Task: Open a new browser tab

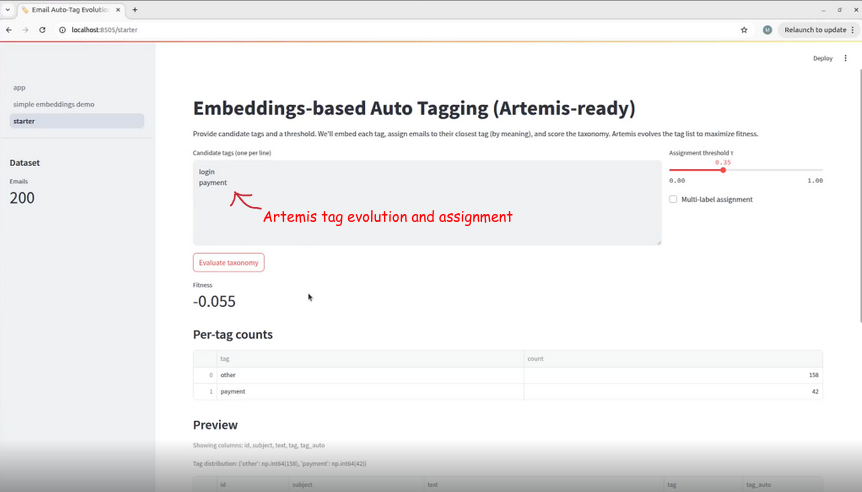Action: 135,10
